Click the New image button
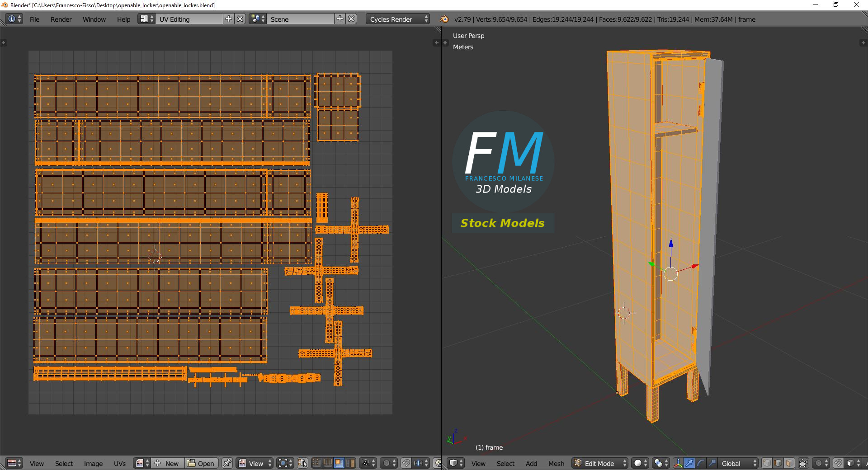 pos(168,463)
